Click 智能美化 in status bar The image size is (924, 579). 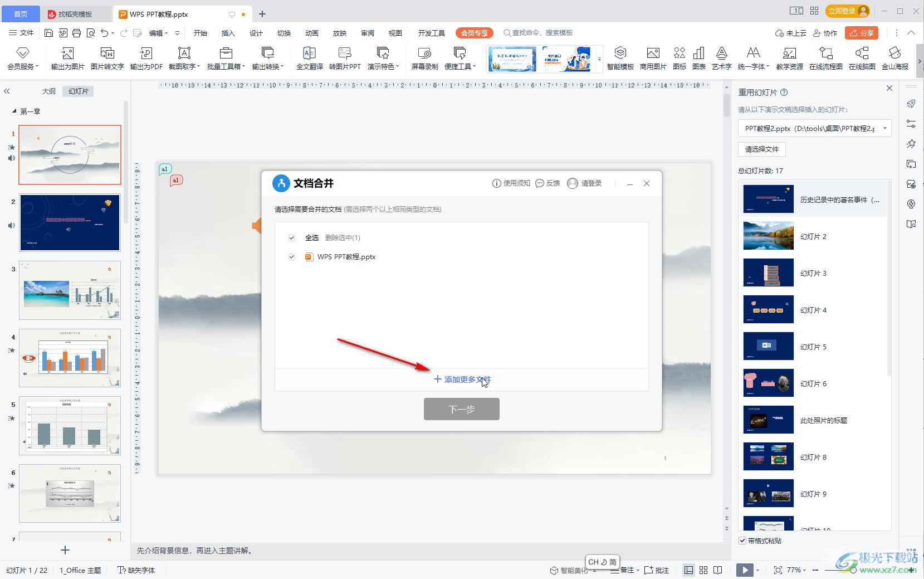coord(569,570)
